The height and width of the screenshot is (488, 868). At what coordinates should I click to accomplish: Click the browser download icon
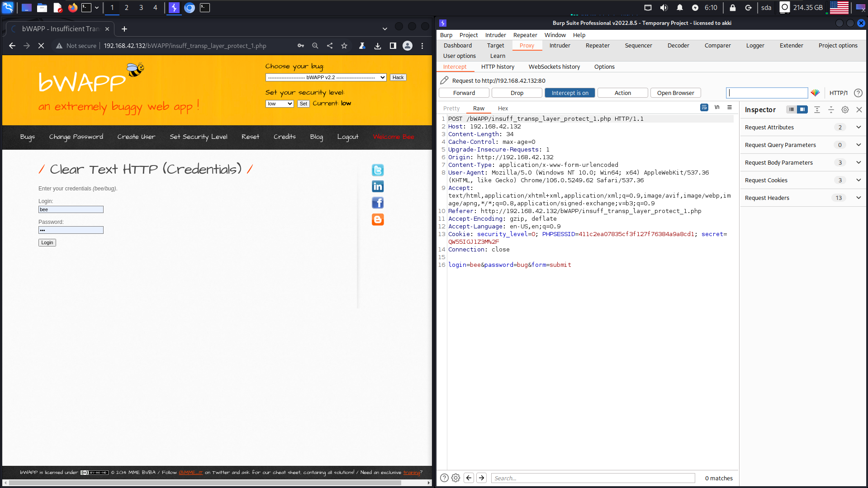(x=377, y=46)
